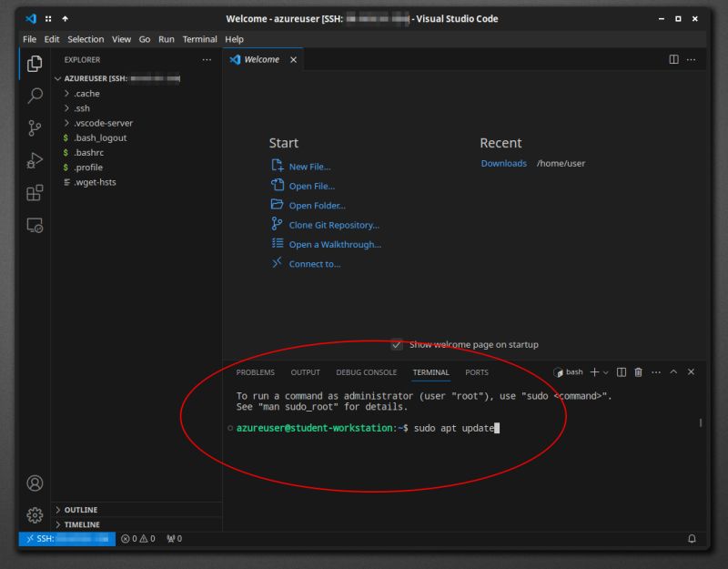Image resolution: width=728 pixels, height=569 pixels.
Task: Open the Edit menu
Action: click(x=52, y=39)
